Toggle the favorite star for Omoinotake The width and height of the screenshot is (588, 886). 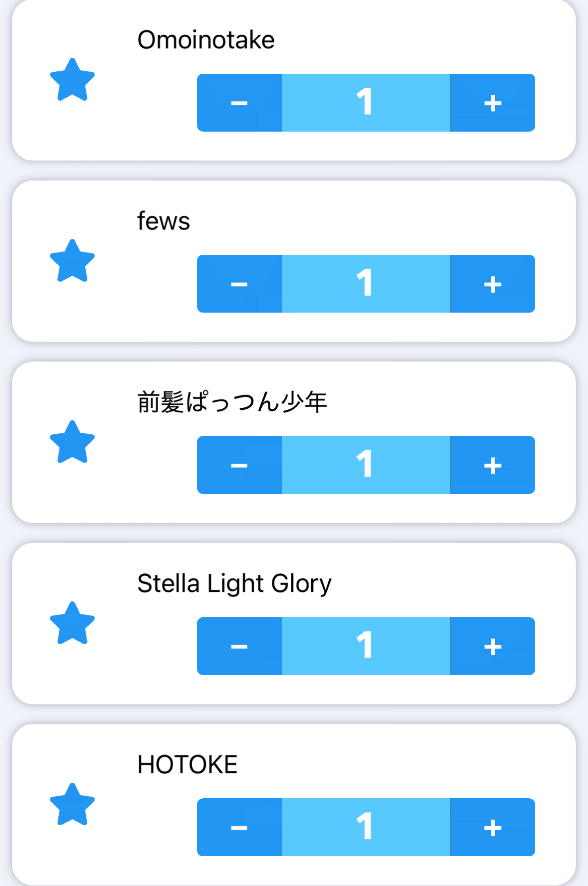coord(72,80)
